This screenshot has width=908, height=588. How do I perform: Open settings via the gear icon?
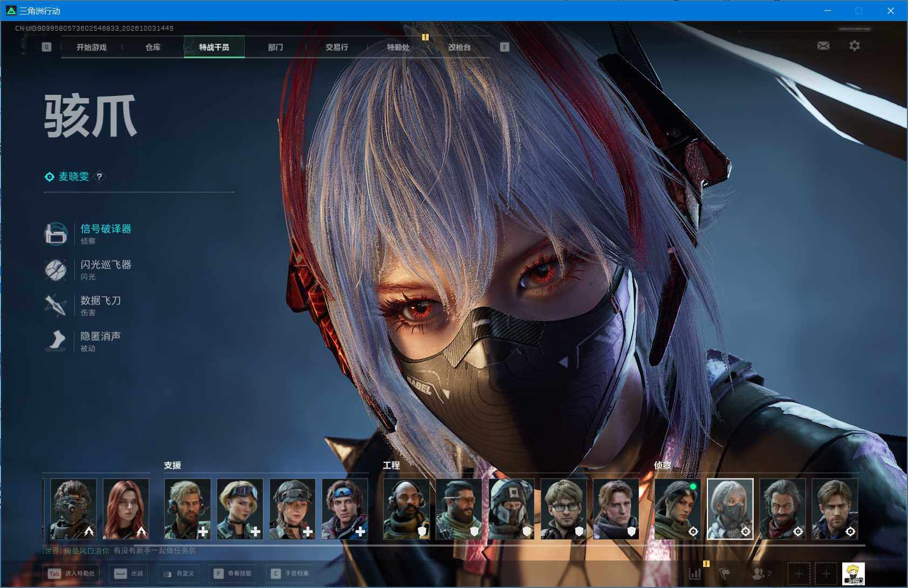tap(855, 46)
